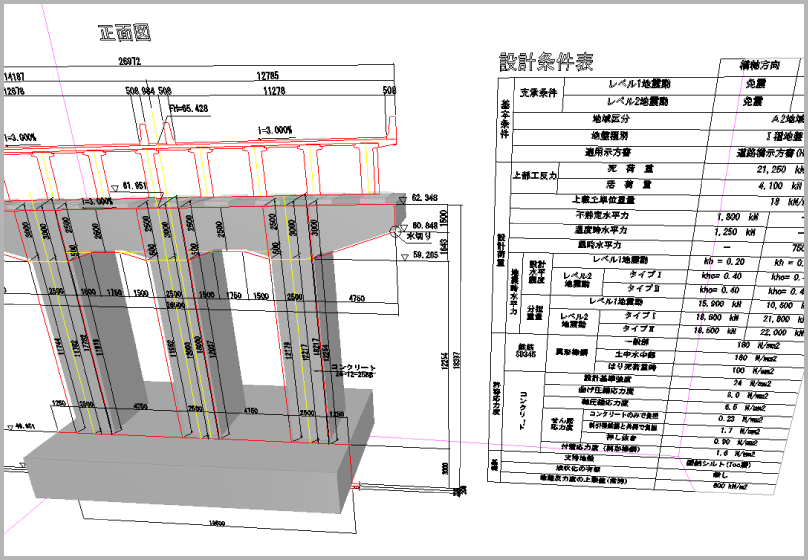
Task: Click the value 1,250 kN
Action: click(x=735, y=232)
